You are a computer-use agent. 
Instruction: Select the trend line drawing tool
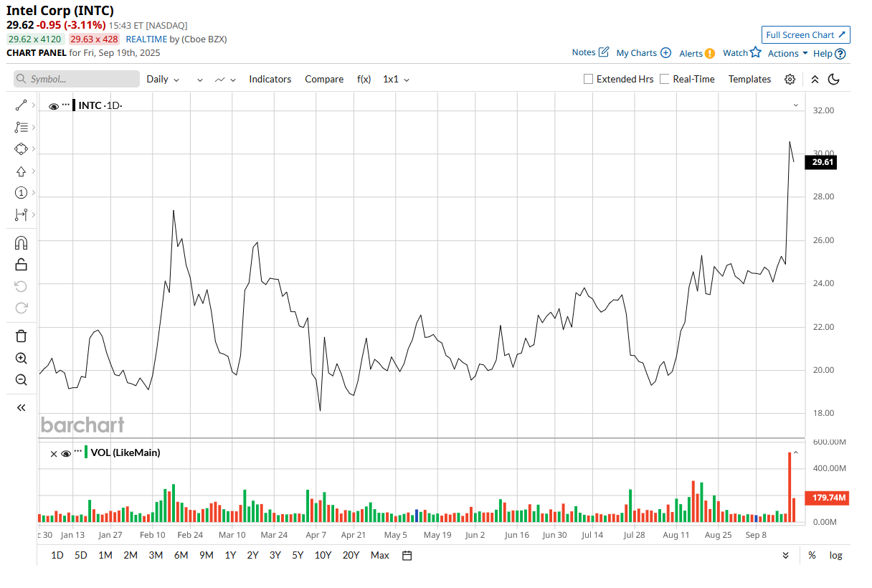[21, 105]
